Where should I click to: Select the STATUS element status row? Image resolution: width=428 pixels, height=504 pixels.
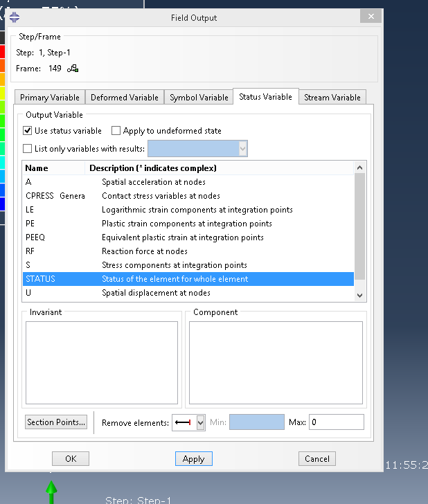tap(188, 279)
